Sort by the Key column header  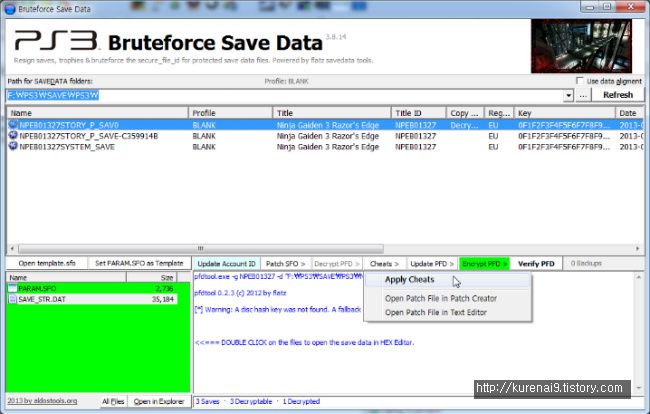point(565,113)
